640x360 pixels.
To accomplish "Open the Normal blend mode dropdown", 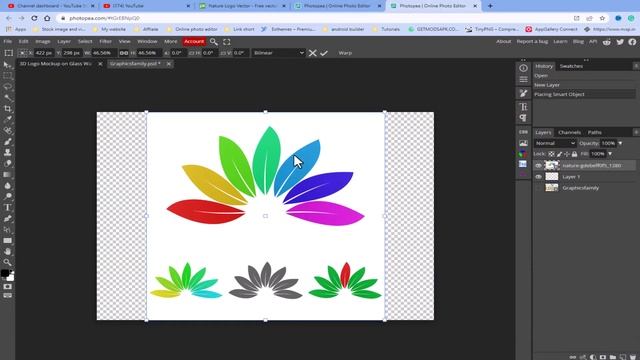I will (555, 143).
